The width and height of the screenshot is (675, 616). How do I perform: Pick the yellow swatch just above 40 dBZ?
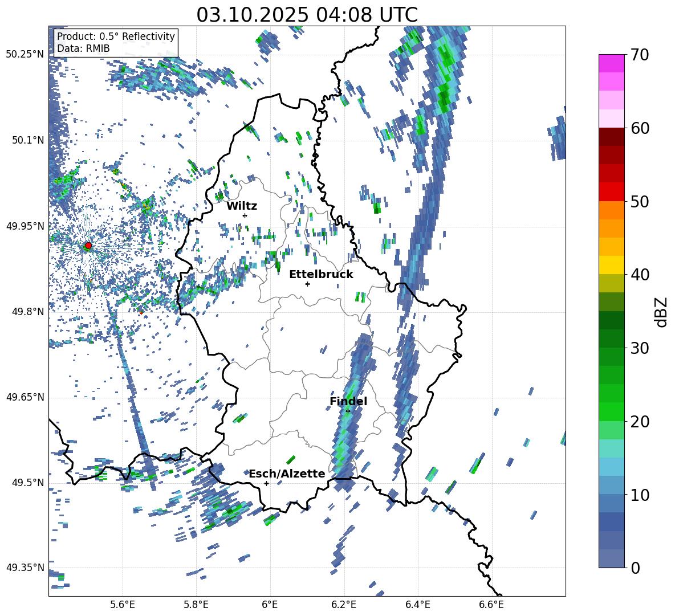[611, 265]
